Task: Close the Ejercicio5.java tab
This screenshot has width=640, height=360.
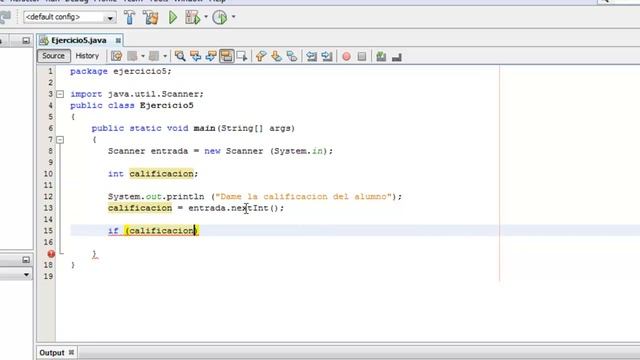Action: [118, 40]
